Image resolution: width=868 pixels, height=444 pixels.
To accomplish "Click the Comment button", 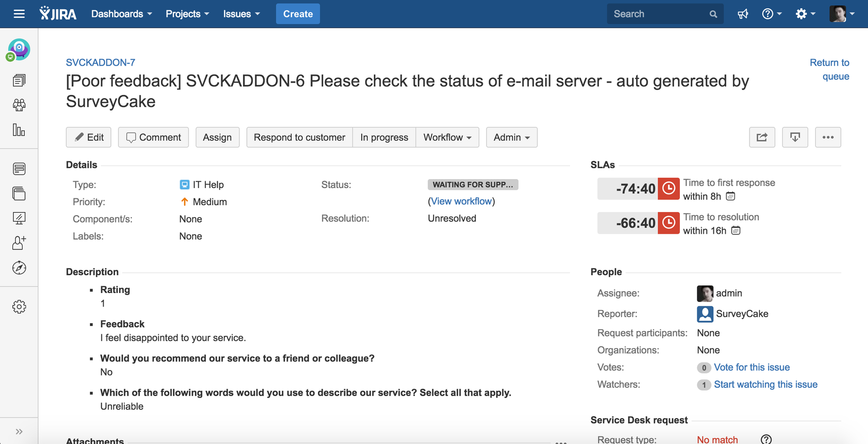I will 154,137.
